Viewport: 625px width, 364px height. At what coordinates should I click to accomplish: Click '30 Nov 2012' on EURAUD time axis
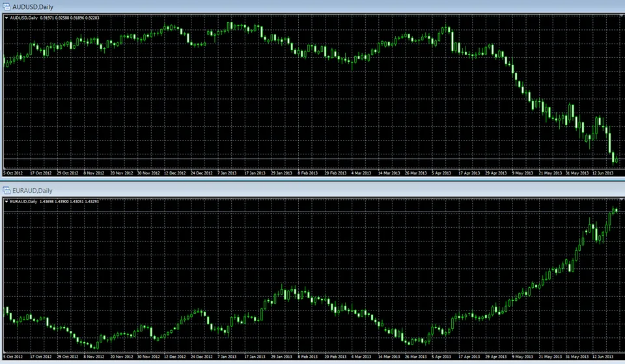[148, 357]
